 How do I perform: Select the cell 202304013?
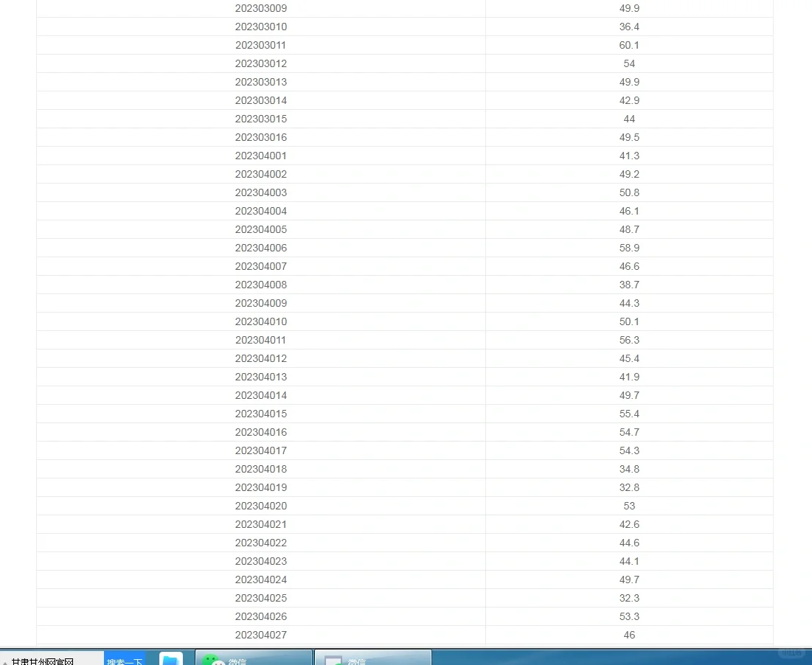pos(261,377)
